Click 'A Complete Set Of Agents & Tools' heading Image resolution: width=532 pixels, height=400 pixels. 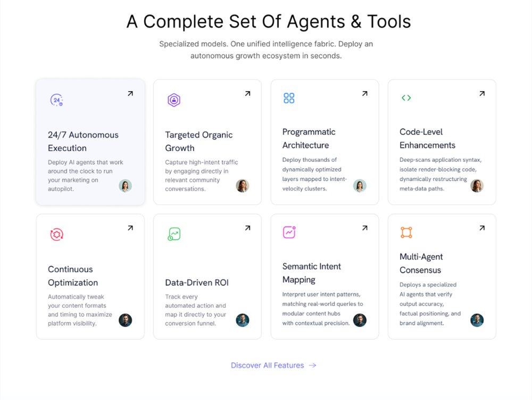269,21
